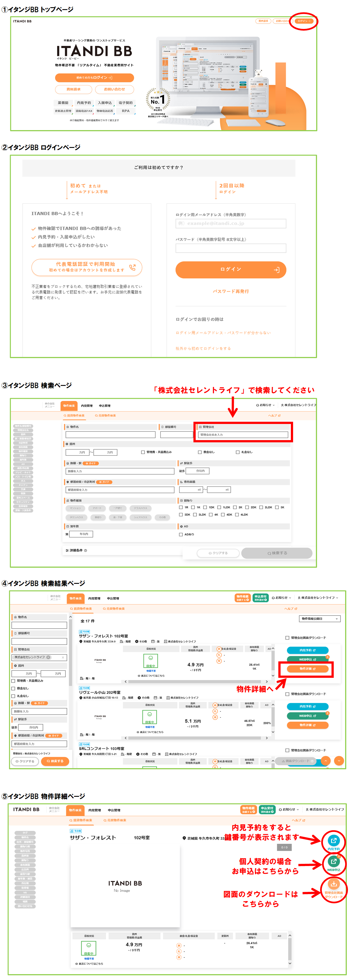Click 表示についてはこちら under ザザン・フォレスト result
Image resolution: width=361 pixels, height=980 pixels.
tap(151, 676)
